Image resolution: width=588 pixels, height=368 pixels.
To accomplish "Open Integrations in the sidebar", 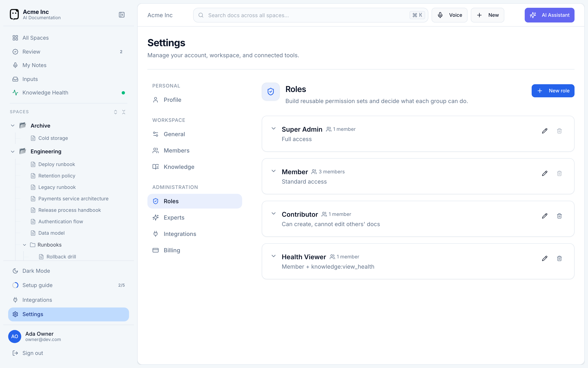I will coord(69,300).
